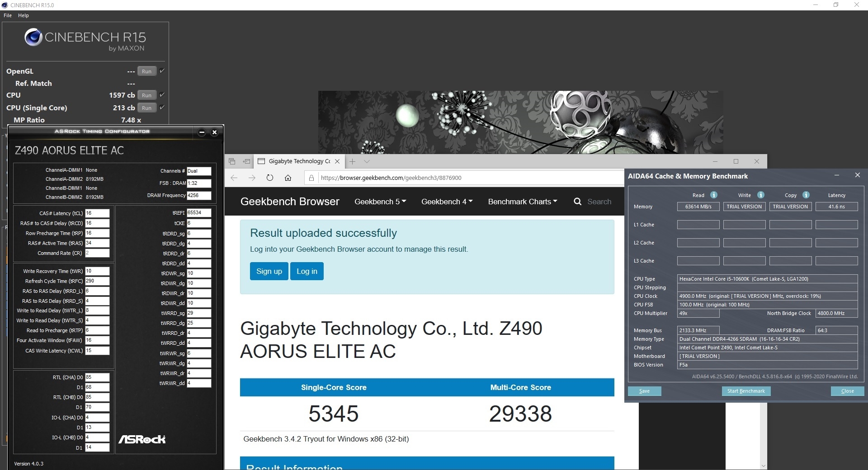Click Memory Latency 41.6 ns value
The height and width of the screenshot is (470, 868).
point(836,207)
